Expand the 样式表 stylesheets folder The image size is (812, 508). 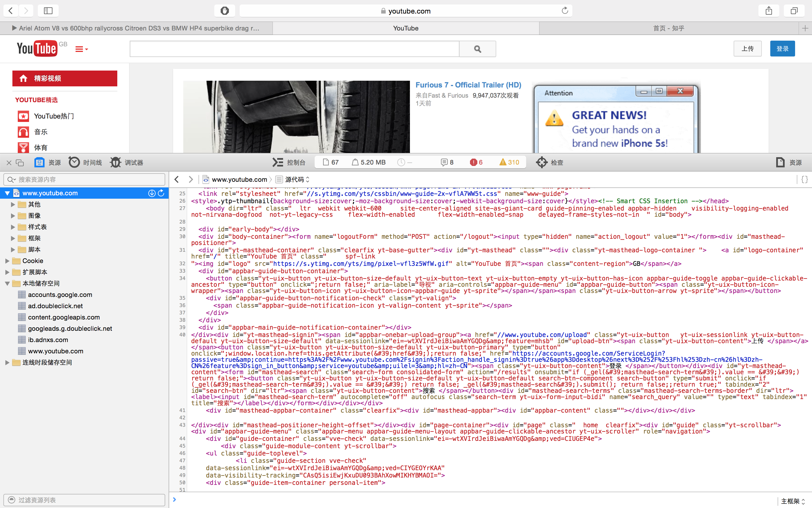coord(13,227)
